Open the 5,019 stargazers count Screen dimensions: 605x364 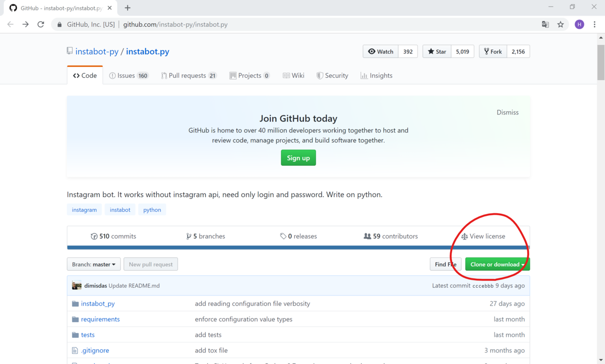click(462, 51)
